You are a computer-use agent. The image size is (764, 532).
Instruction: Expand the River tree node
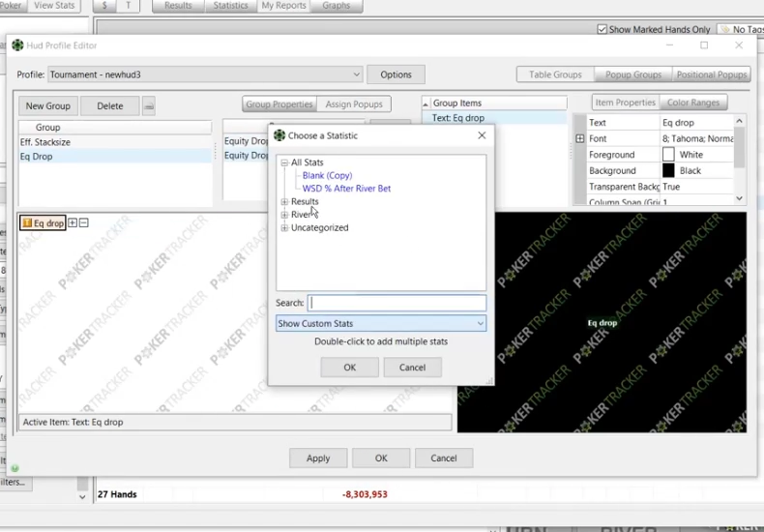[x=284, y=215]
